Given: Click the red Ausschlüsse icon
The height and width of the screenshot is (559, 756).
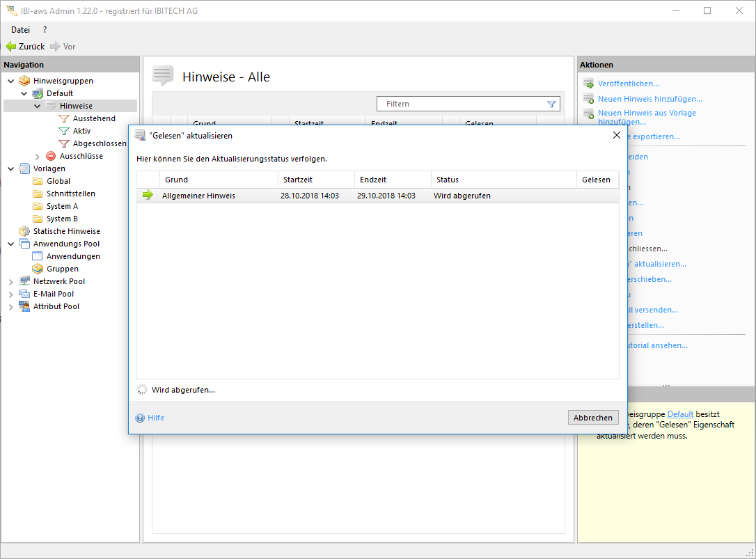Looking at the screenshot, I should [x=51, y=156].
